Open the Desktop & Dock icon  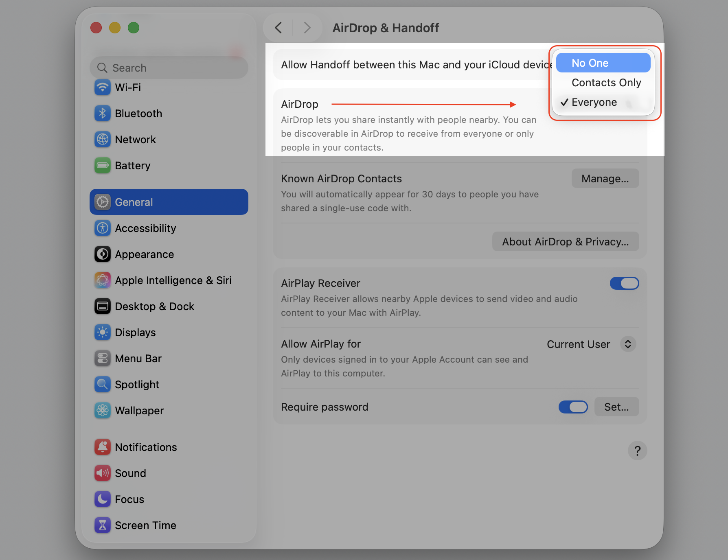(103, 306)
